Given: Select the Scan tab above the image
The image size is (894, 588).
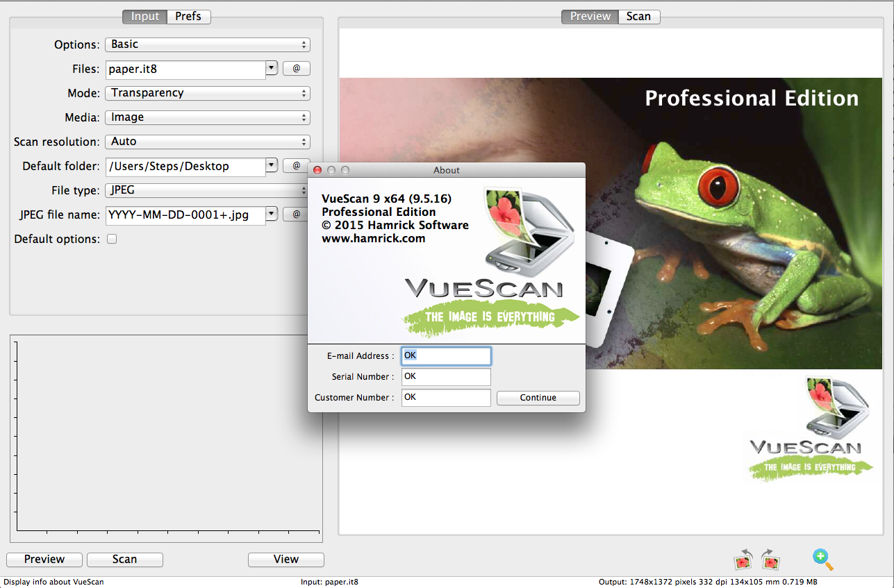Looking at the screenshot, I should (639, 17).
